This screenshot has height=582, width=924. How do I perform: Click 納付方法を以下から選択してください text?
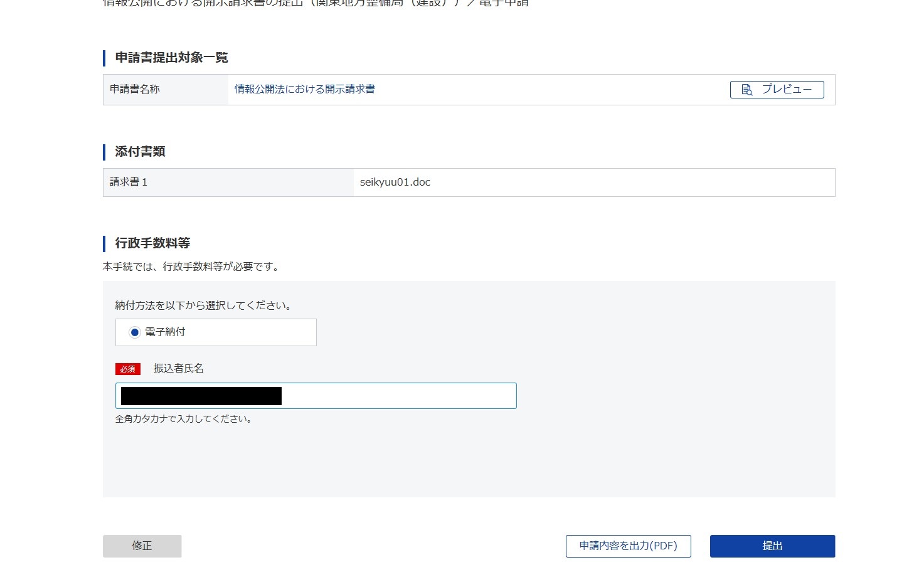click(204, 306)
